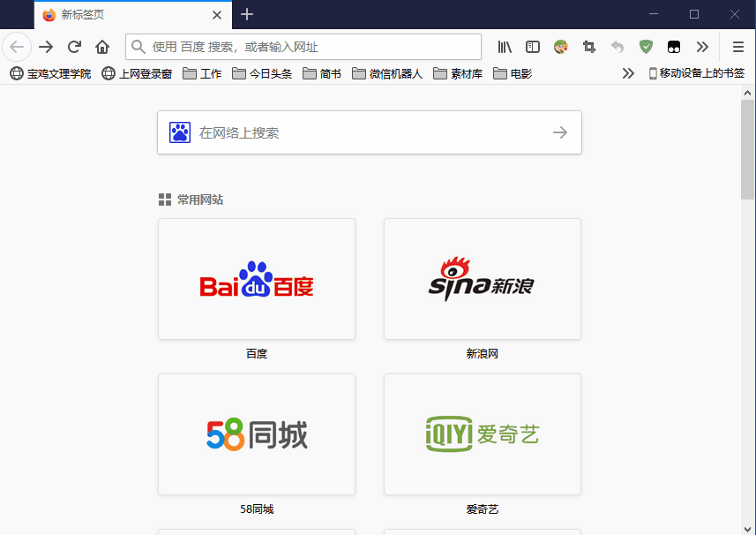This screenshot has height=535, width=756.
Task: Open the 简书 bookmark folder
Action: point(322,73)
